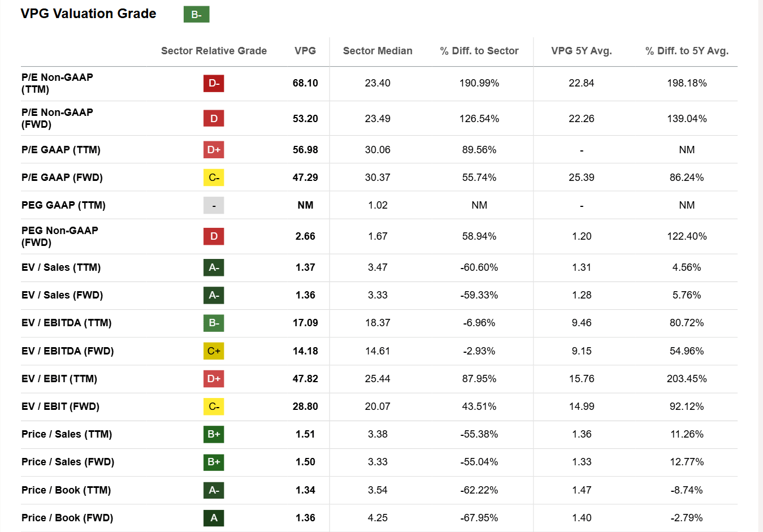Select the B+ badge for Price / Sales (TTM)
Image resolution: width=763 pixels, height=532 pixels.
214,434
